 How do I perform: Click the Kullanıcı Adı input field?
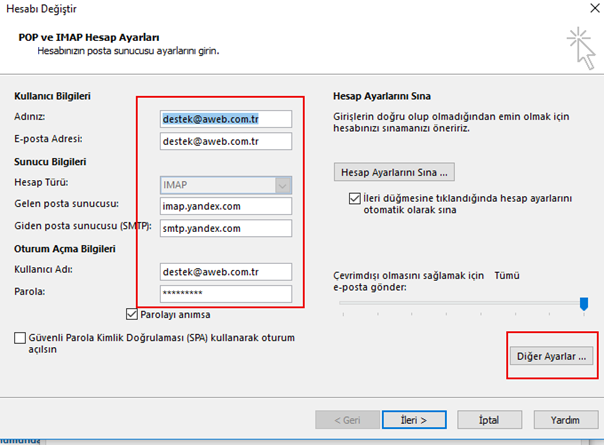pyautogui.click(x=226, y=272)
